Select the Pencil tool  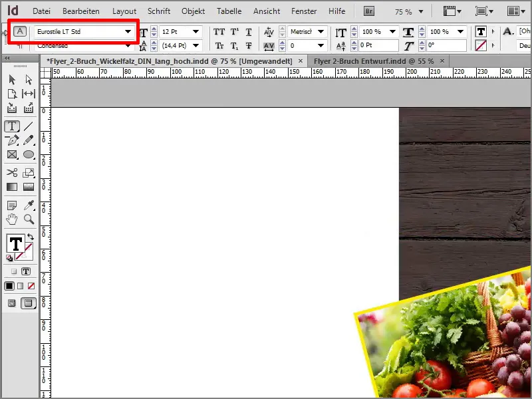(x=29, y=140)
